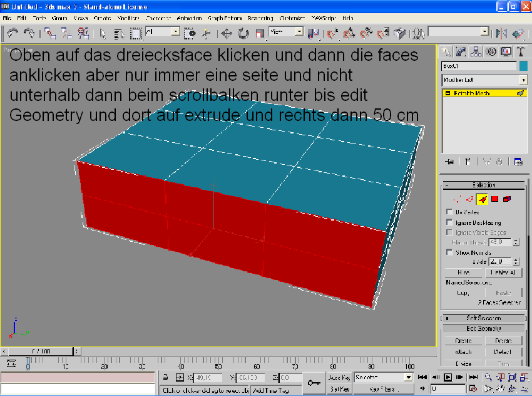Open the Modifier List dropdown
The width and height of the screenshot is (532, 396).
coord(523,80)
